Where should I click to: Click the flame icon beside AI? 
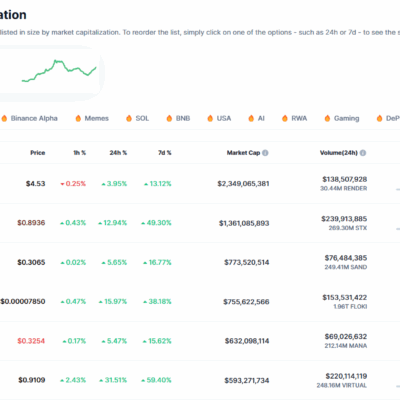click(x=251, y=118)
